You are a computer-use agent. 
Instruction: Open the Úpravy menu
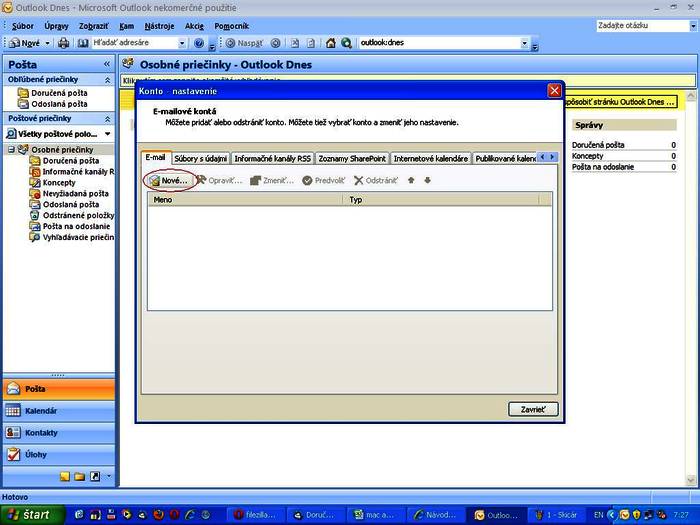tap(56, 26)
